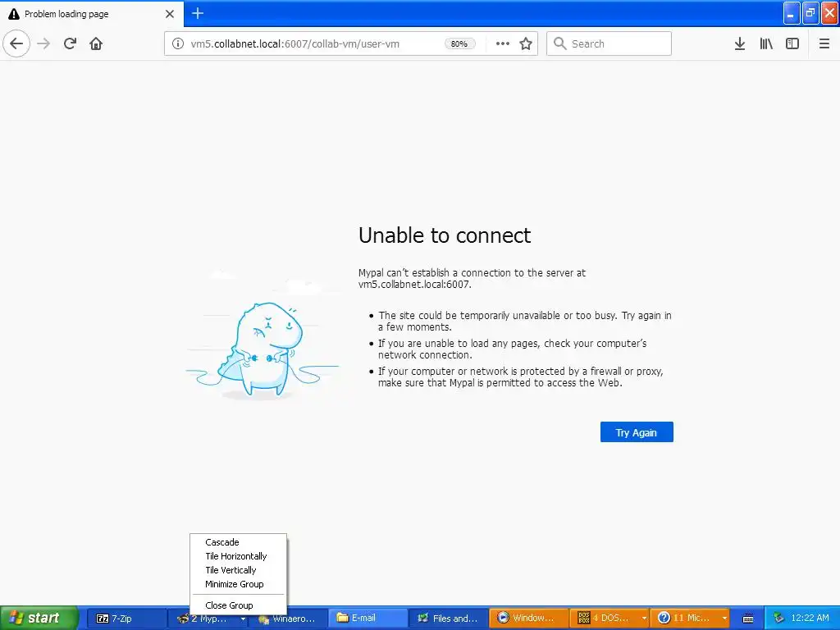840x630 pixels.
Task: Focus the Search box
Action: 609,43
